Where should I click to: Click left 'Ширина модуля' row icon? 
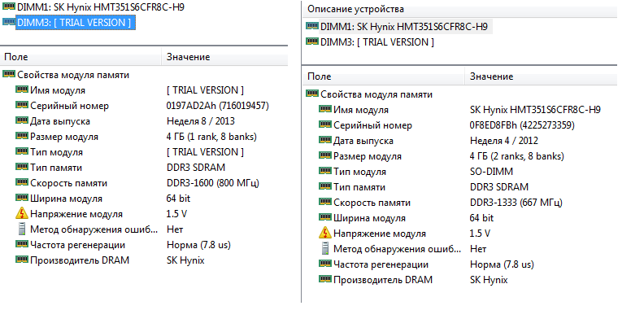coord(22,198)
